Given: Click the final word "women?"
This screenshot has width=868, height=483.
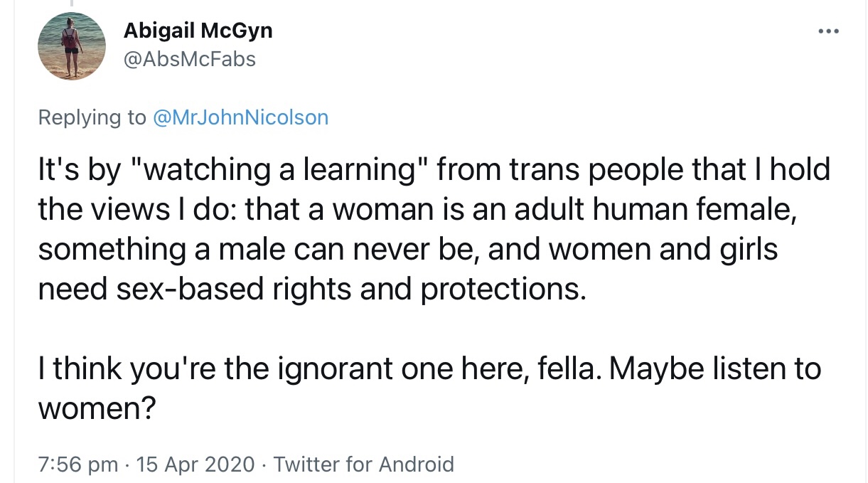Looking at the screenshot, I should pos(96,409).
